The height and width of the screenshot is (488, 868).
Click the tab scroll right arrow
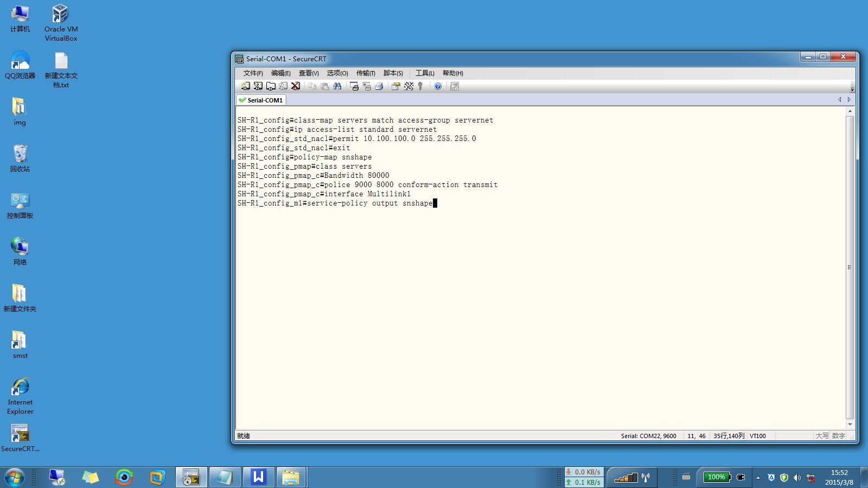pyautogui.click(x=849, y=100)
